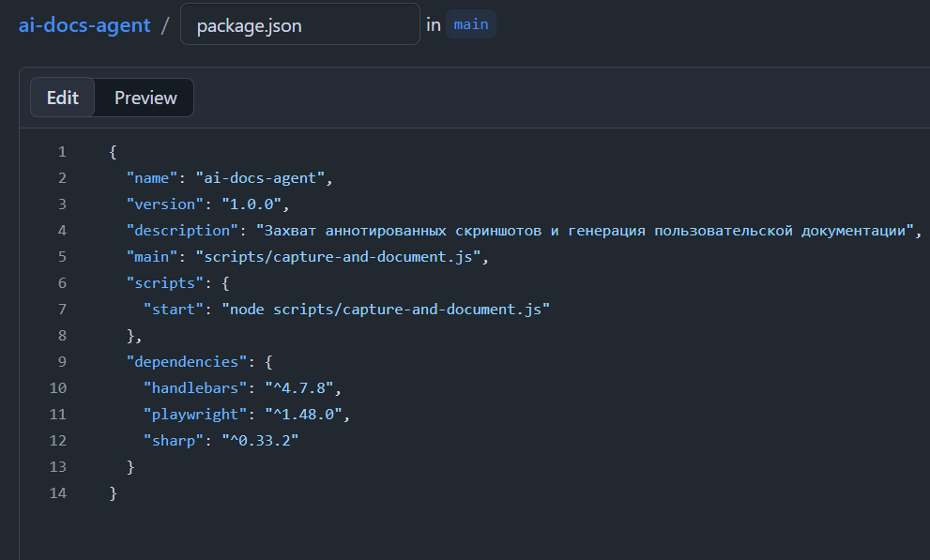Click the "main" key on line 5
Image resolution: width=930 pixels, height=560 pixels.
(152, 257)
